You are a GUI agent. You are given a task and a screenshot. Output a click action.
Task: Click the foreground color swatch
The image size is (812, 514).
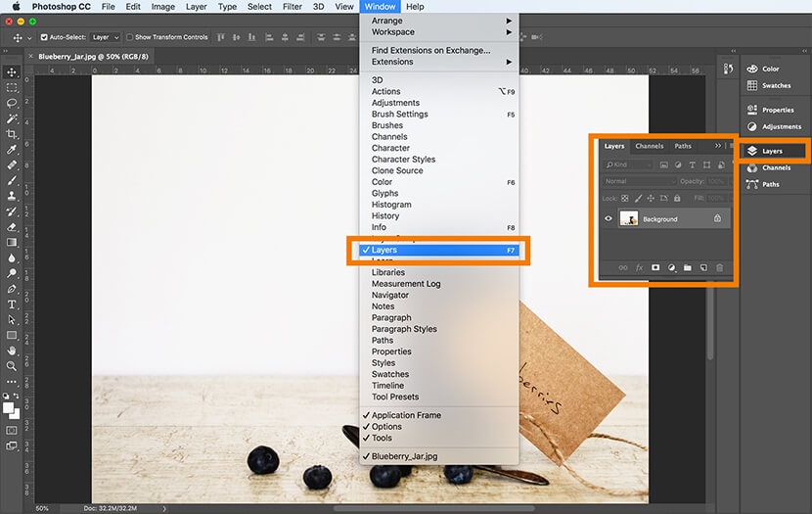(9, 406)
